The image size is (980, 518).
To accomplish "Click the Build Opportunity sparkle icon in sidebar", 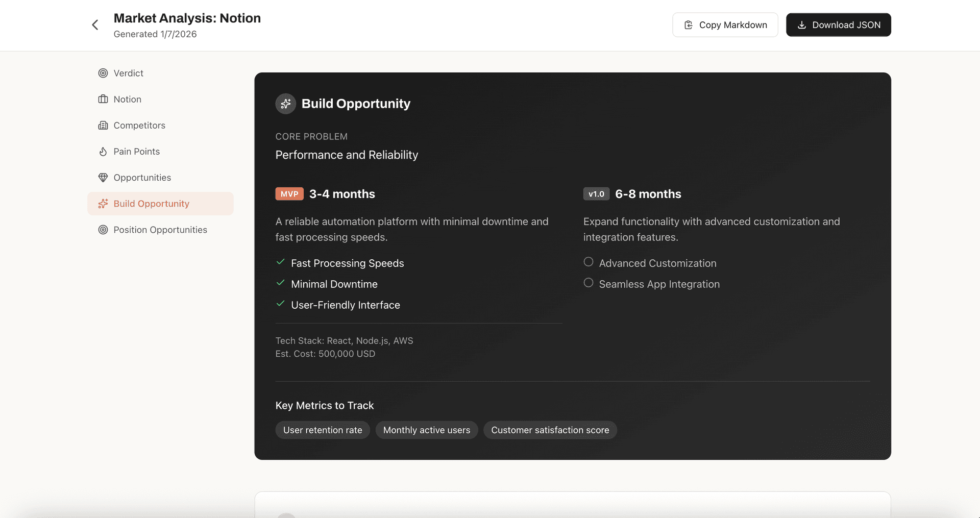I will (103, 204).
